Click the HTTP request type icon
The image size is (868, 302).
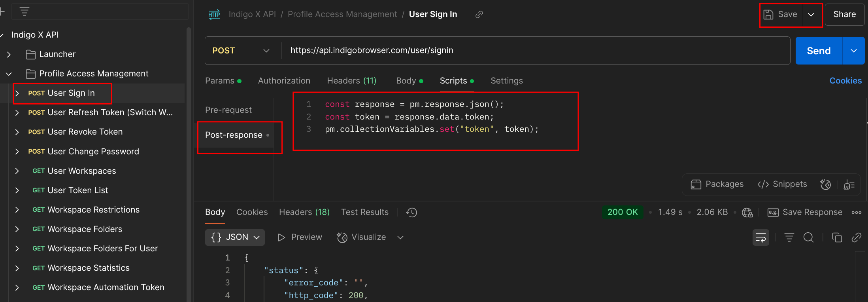pos(214,15)
